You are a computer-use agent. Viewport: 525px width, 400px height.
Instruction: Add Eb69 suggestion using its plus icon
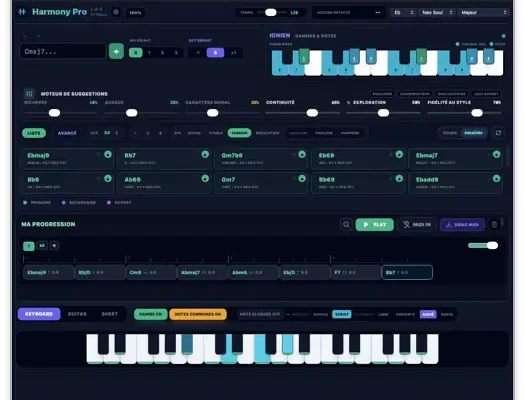[x=399, y=154]
